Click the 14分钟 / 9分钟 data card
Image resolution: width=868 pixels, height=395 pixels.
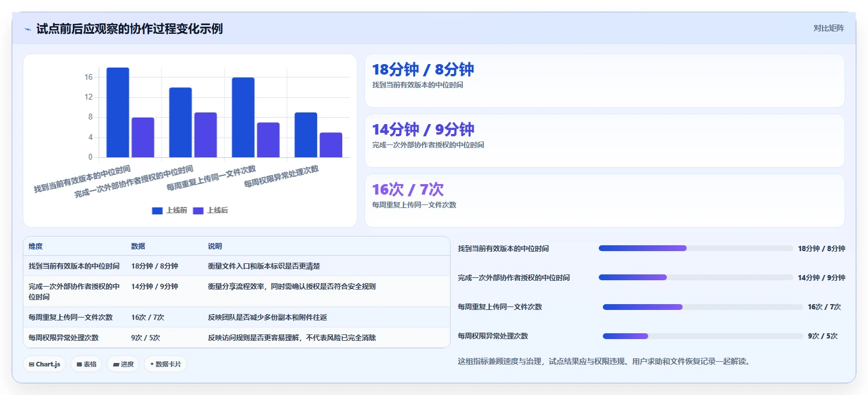coord(605,140)
